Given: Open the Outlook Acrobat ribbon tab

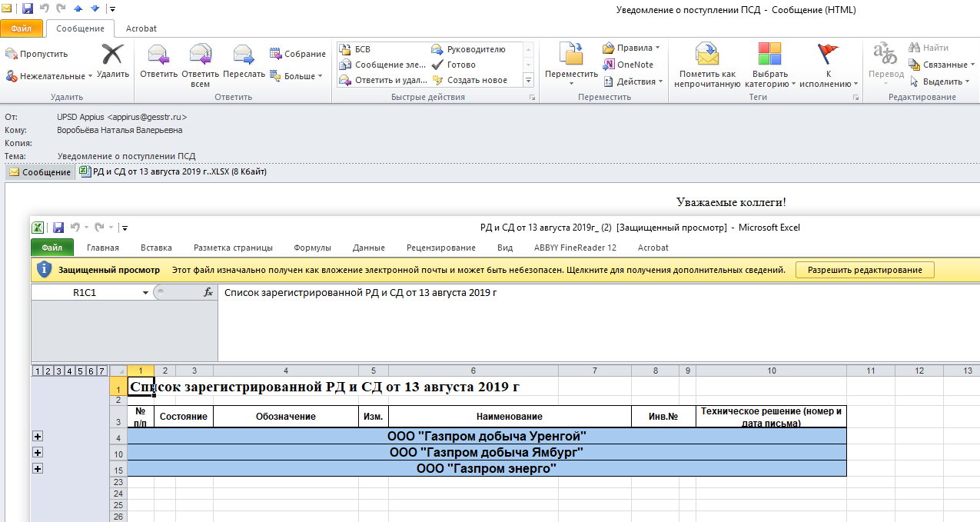Looking at the screenshot, I should click(141, 28).
